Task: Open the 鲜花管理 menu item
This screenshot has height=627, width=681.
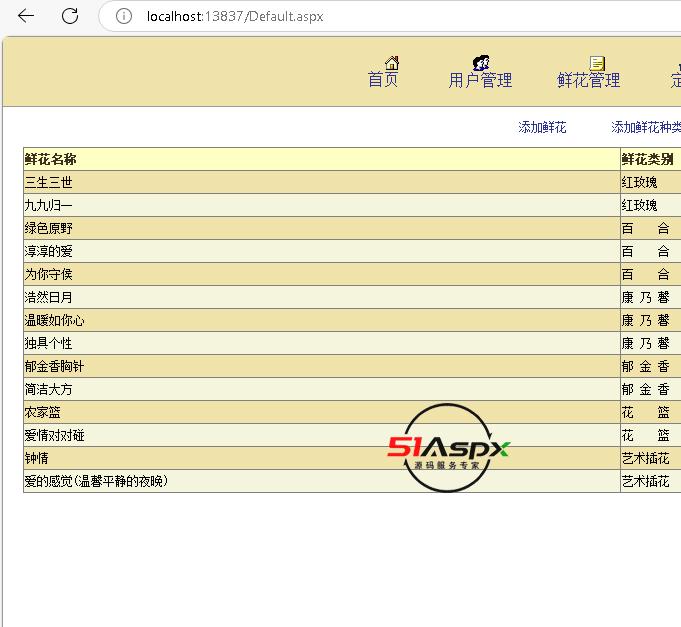Action: point(588,80)
